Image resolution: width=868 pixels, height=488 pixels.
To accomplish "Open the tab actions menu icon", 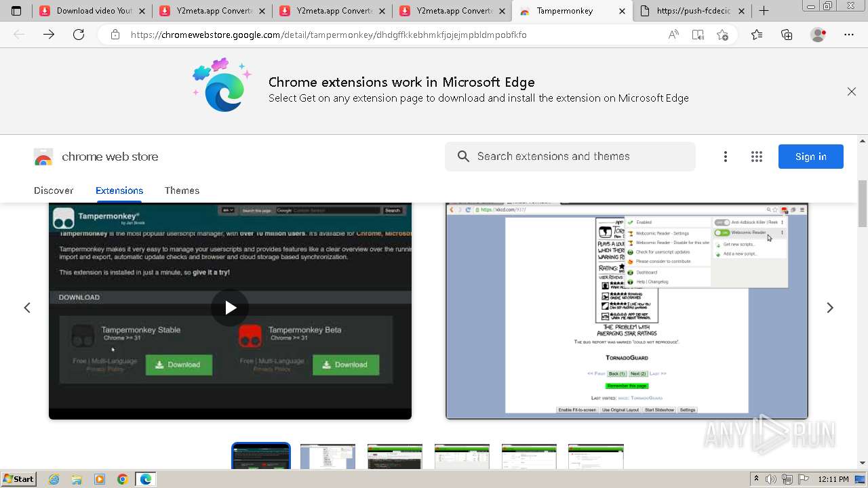I will point(16,11).
